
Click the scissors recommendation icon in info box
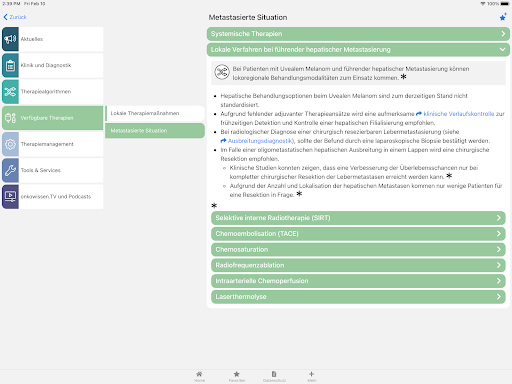point(222,72)
